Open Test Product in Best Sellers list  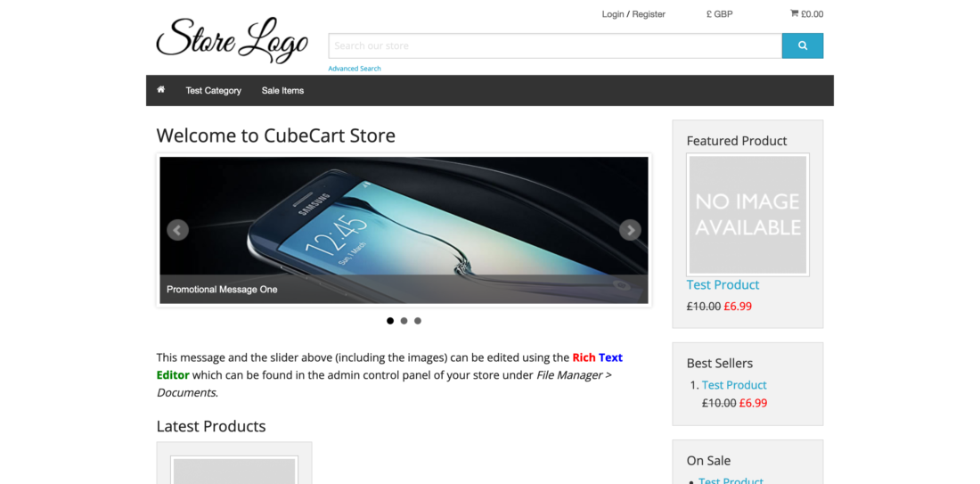pyautogui.click(x=734, y=385)
